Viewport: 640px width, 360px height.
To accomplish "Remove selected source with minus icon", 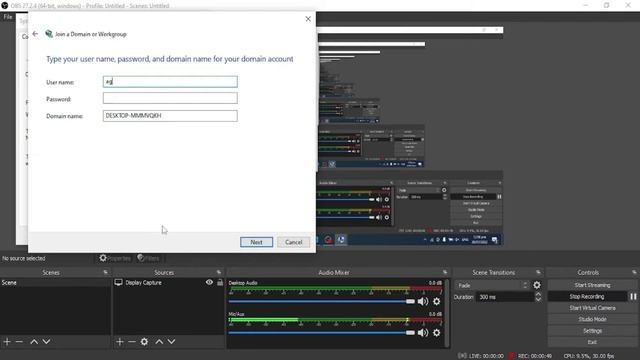I will tap(132, 342).
